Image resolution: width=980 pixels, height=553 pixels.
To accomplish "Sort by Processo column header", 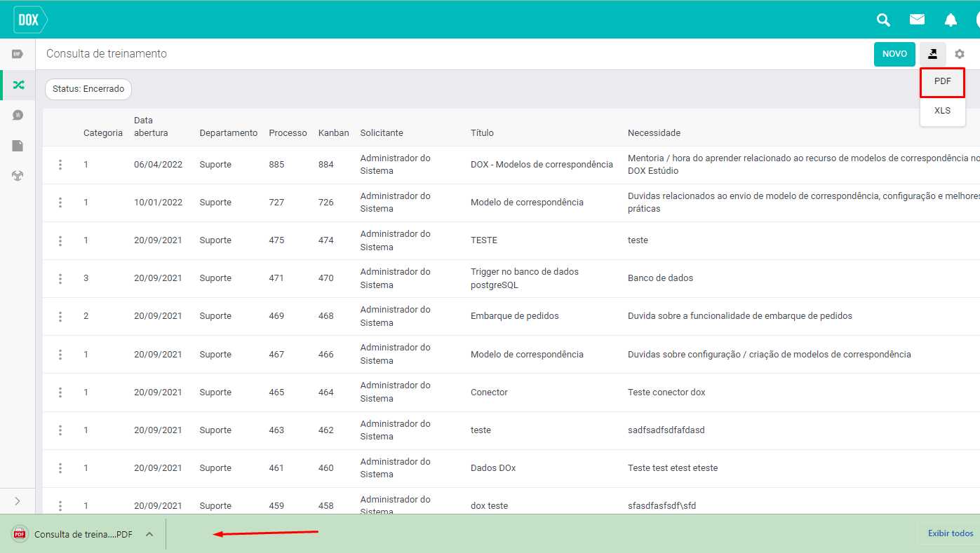I will (x=288, y=133).
